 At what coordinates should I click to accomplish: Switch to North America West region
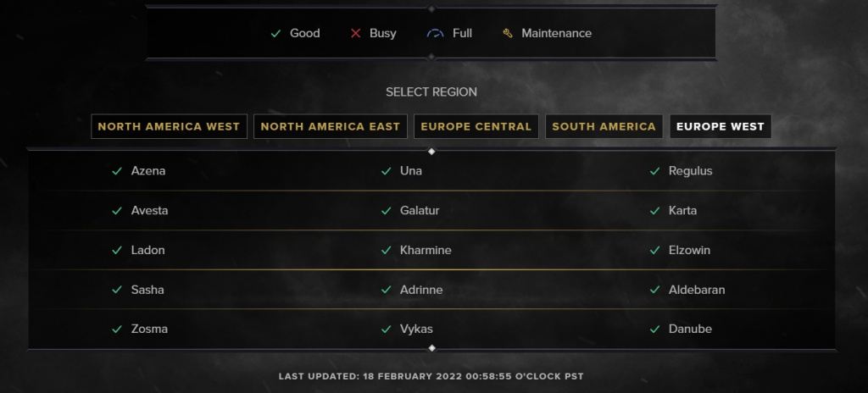click(x=169, y=127)
